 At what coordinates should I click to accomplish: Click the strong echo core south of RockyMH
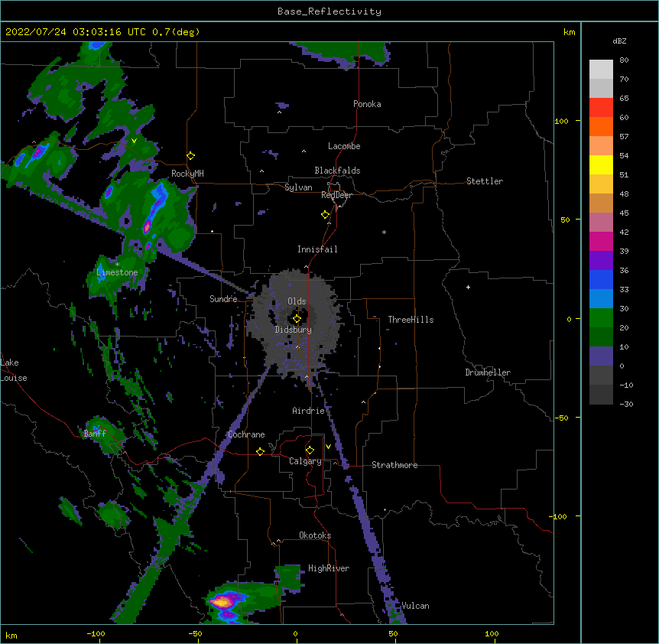point(147,227)
